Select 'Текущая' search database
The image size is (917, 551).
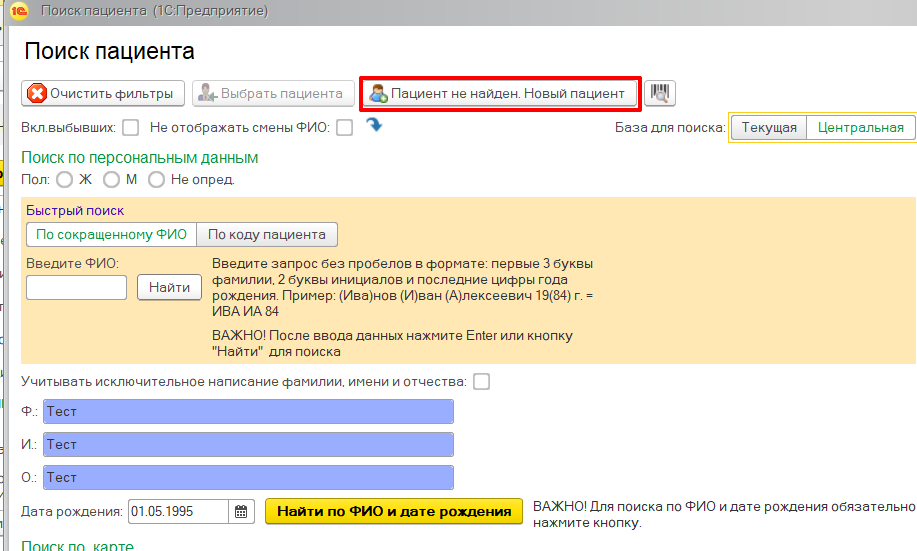[769, 127]
